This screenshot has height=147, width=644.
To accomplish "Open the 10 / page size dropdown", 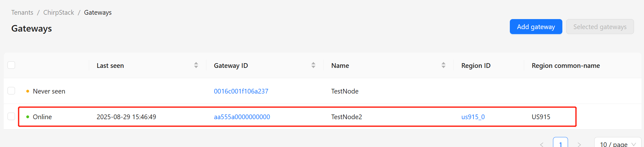I will [618, 144].
